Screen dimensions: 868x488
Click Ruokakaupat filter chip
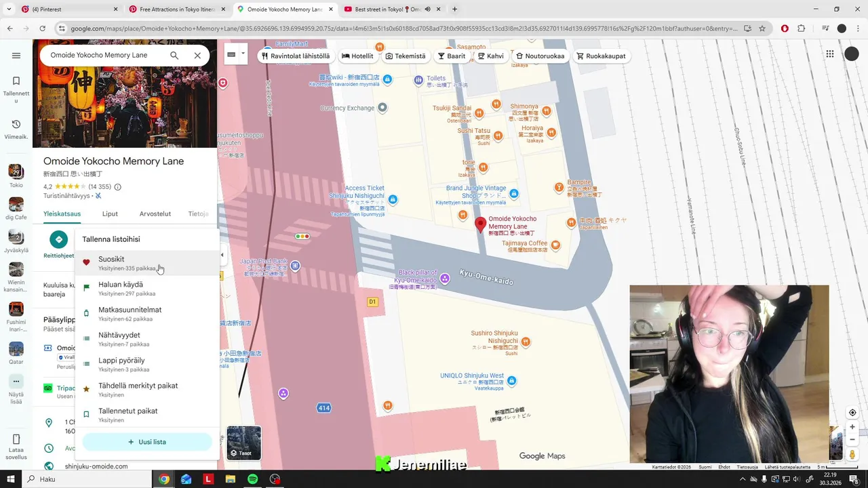[601, 56]
